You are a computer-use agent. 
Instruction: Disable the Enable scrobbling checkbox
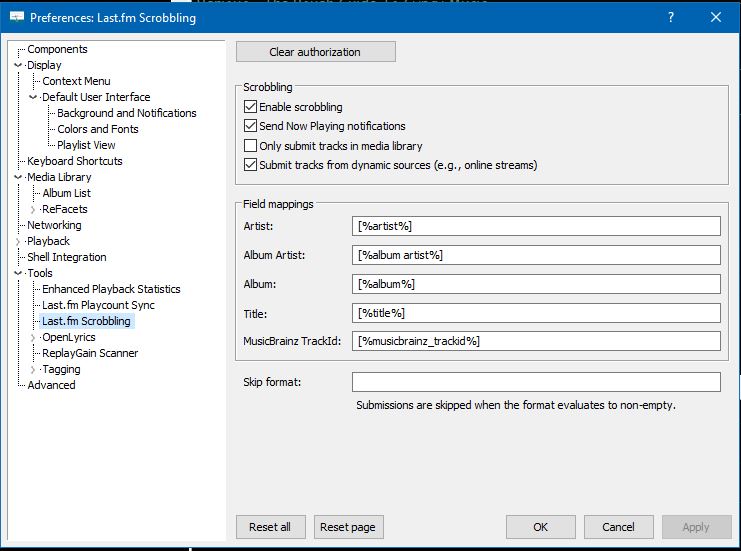(x=250, y=107)
